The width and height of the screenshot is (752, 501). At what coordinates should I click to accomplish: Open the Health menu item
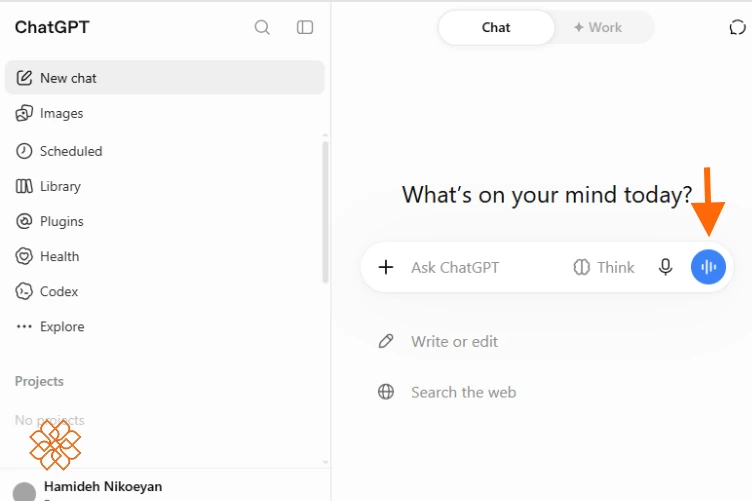click(164, 256)
